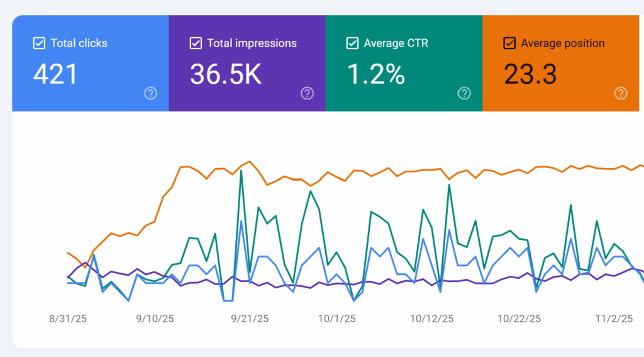Viewport: 644px width, 357px height.
Task: Click the 11/2/25 date label
Action: pos(614,319)
